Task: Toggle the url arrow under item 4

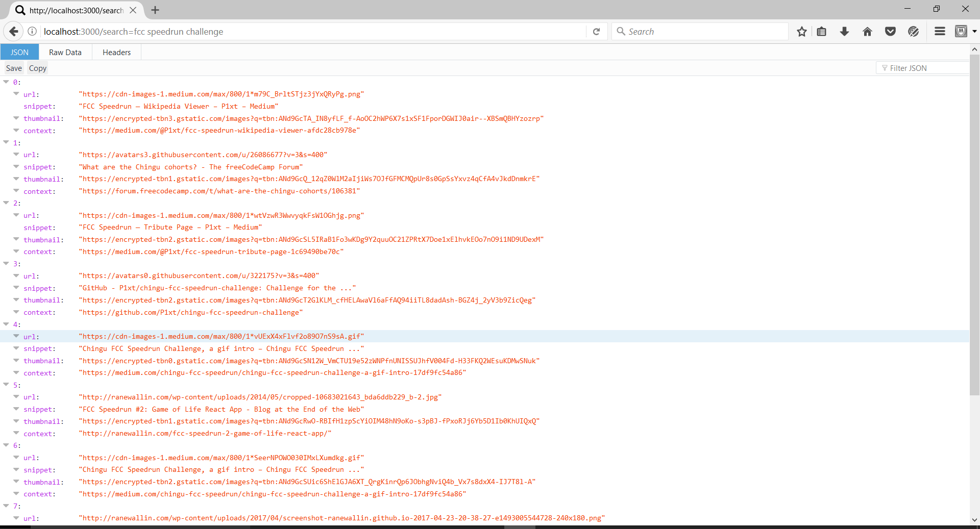Action: pos(16,336)
